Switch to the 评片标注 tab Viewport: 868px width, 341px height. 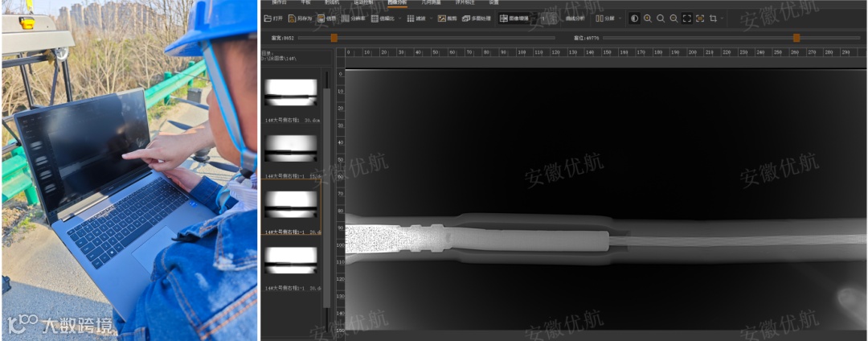(465, 2)
